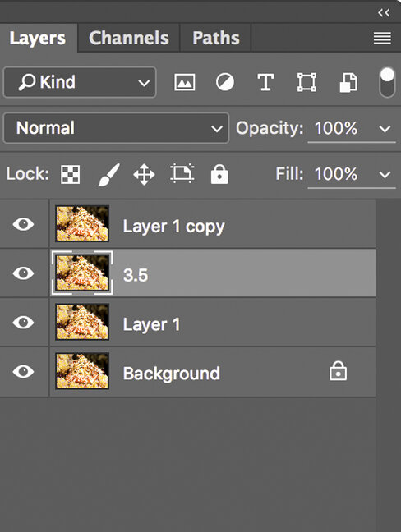Lock position move-arrows icon

pos(144,174)
